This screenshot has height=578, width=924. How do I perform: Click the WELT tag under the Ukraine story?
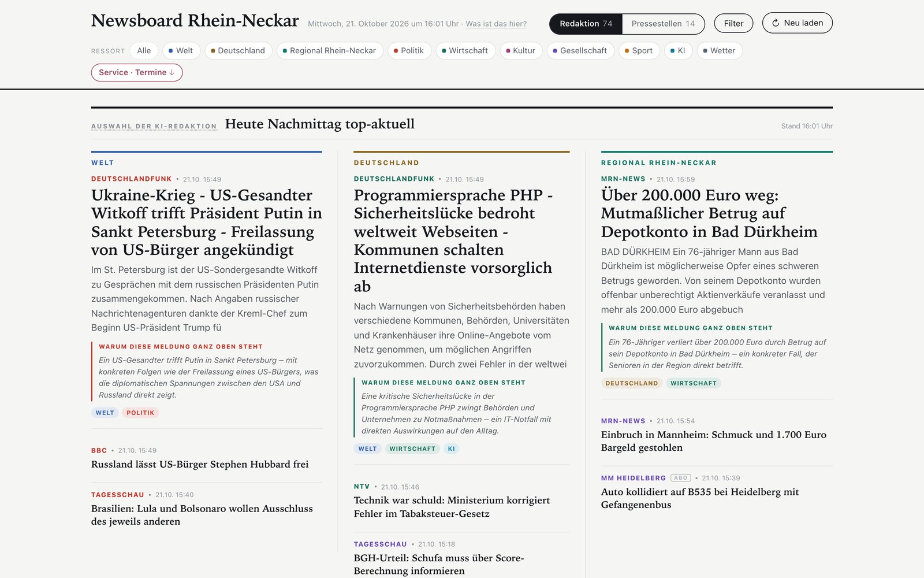(x=105, y=413)
